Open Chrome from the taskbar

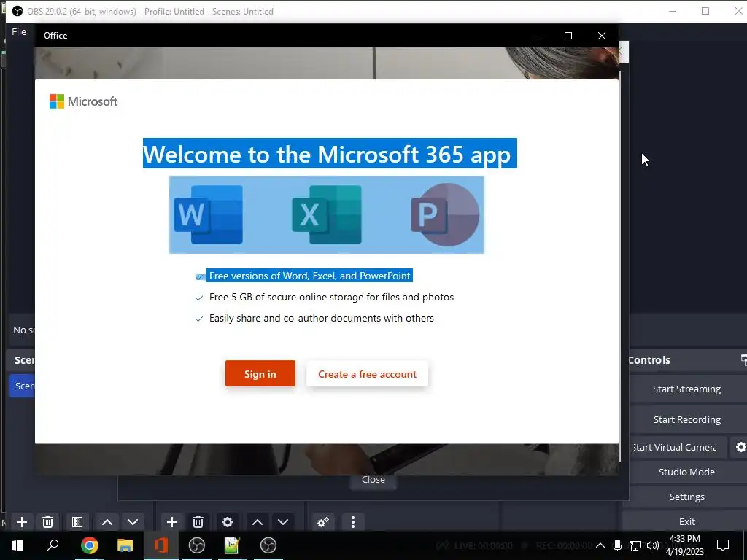pos(89,545)
